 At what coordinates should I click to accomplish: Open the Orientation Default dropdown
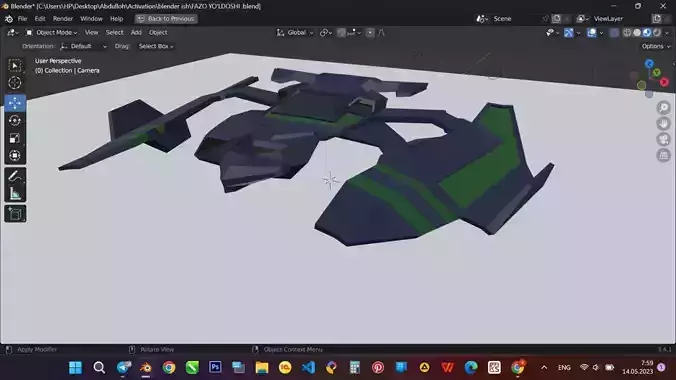83,46
